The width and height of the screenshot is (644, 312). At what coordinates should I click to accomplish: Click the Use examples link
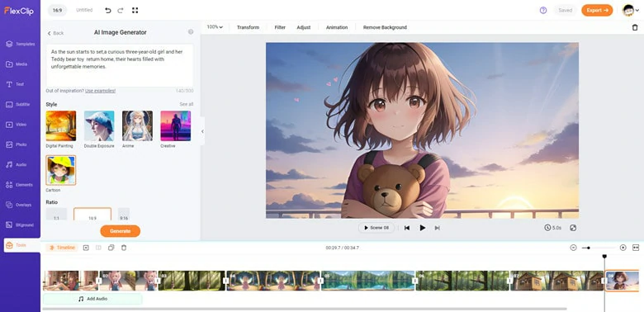click(x=100, y=91)
